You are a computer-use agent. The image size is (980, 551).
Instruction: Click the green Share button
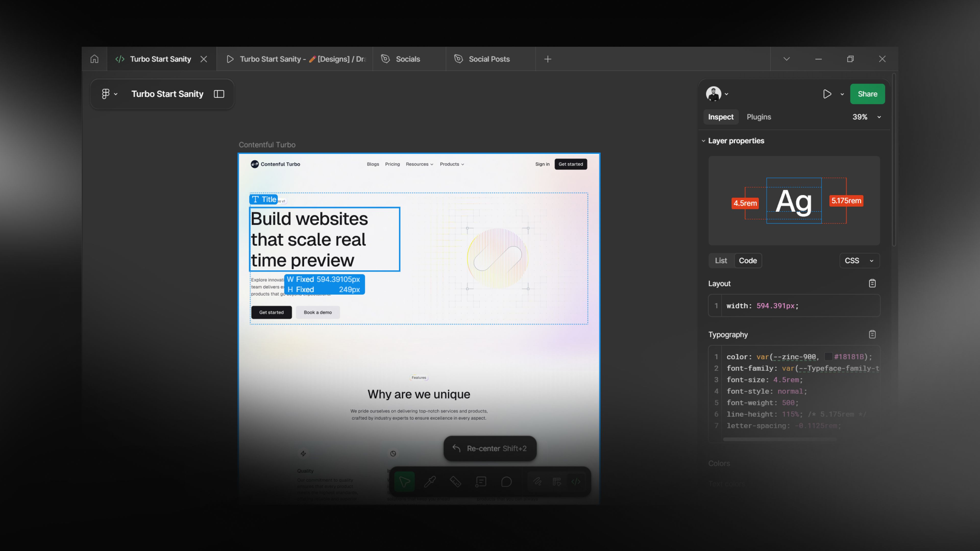coord(867,94)
